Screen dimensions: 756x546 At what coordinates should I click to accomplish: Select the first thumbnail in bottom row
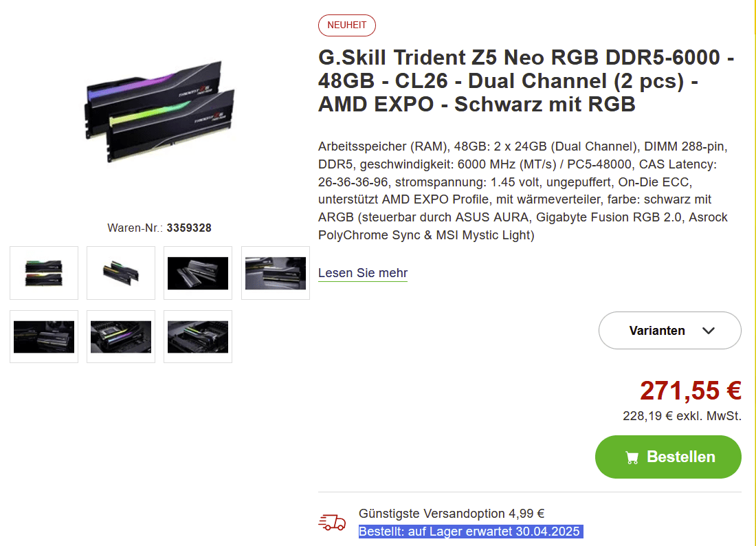44,337
